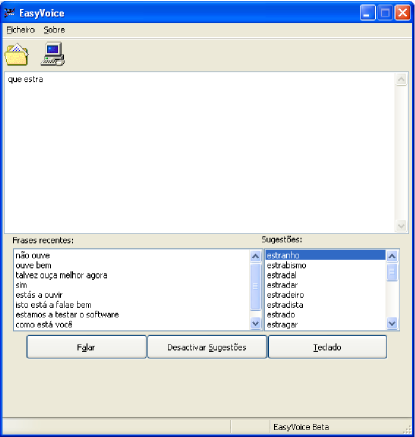
Task: Close the EasyVoice window
Action: click(x=403, y=13)
